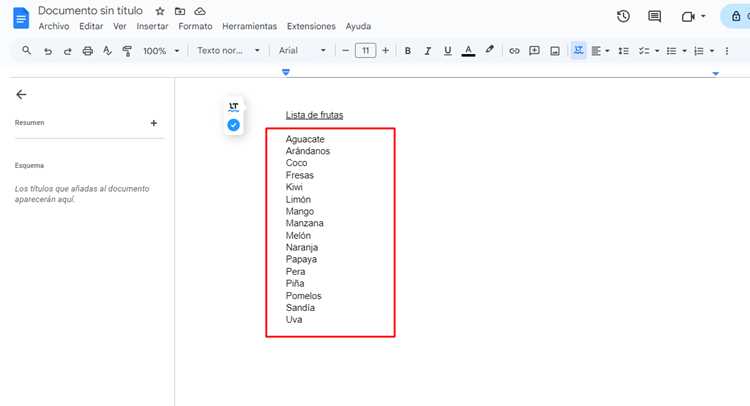This screenshot has width=750, height=406.
Task: Toggle underline formatting
Action: coord(447,51)
